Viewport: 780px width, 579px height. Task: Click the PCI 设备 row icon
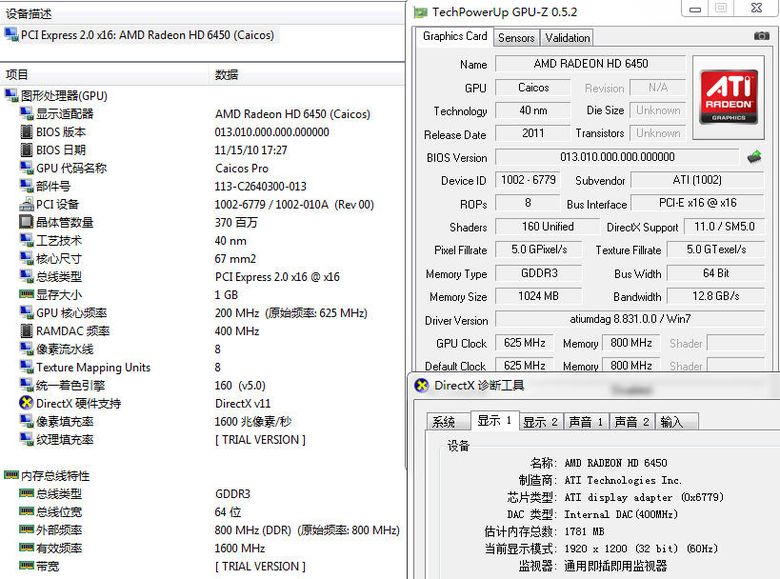click(x=26, y=204)
